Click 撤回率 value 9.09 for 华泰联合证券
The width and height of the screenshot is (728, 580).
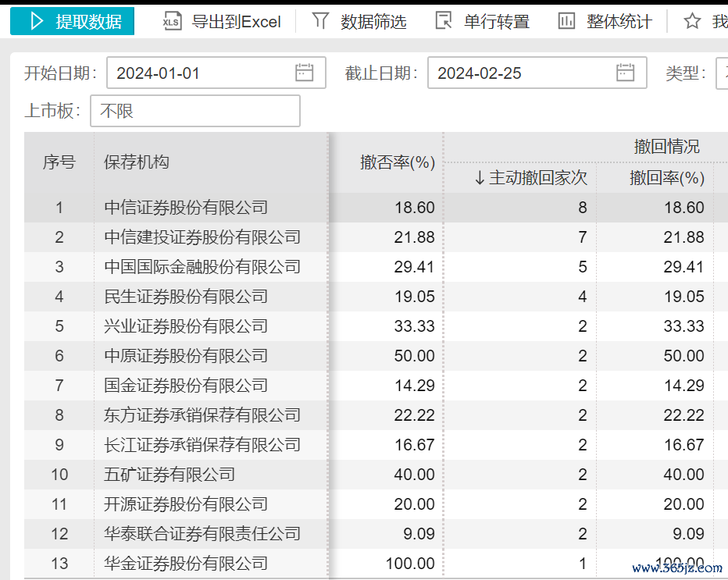coord(688,534)
